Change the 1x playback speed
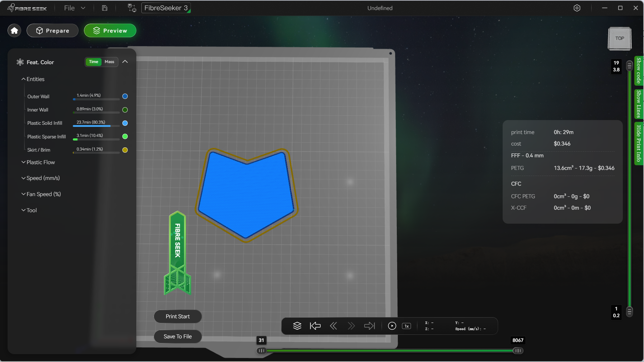Viewport: 644px width, 362px height. click(x=406, y=326)
